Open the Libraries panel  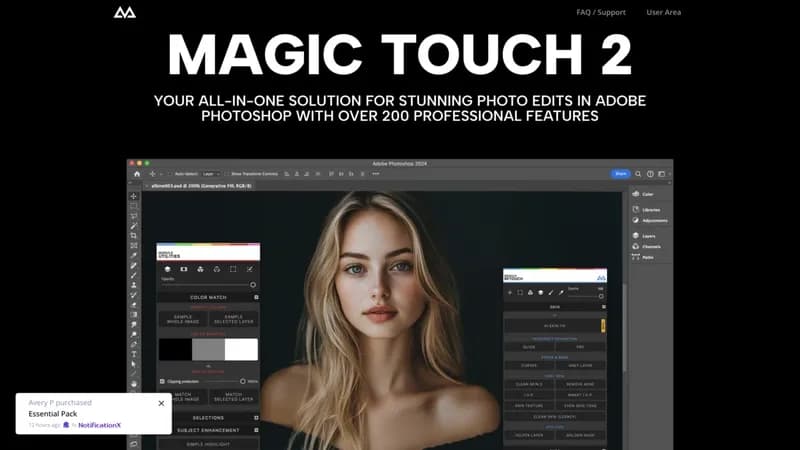tap(647, 210)
